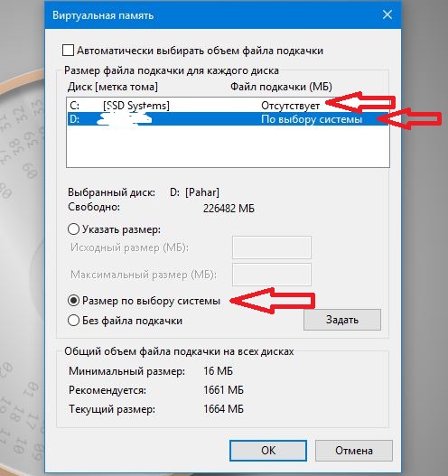Choose the Указать размер radio option
The image size is (448, 476).
click(73, 229)
